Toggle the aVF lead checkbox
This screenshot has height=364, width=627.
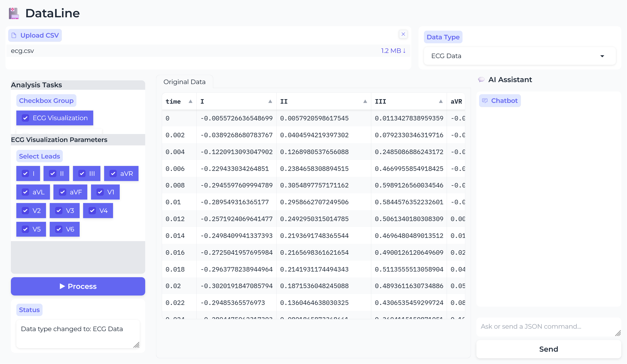coord(63,192)
